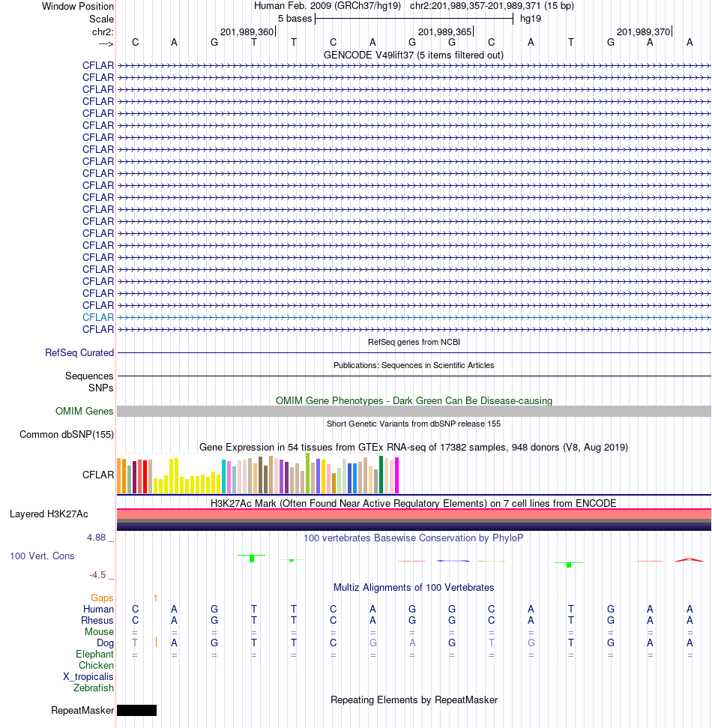Click the GENCODE V49lift37 track title
The width and height of the screenshot is (712, 728).
[x=414, y=55]
